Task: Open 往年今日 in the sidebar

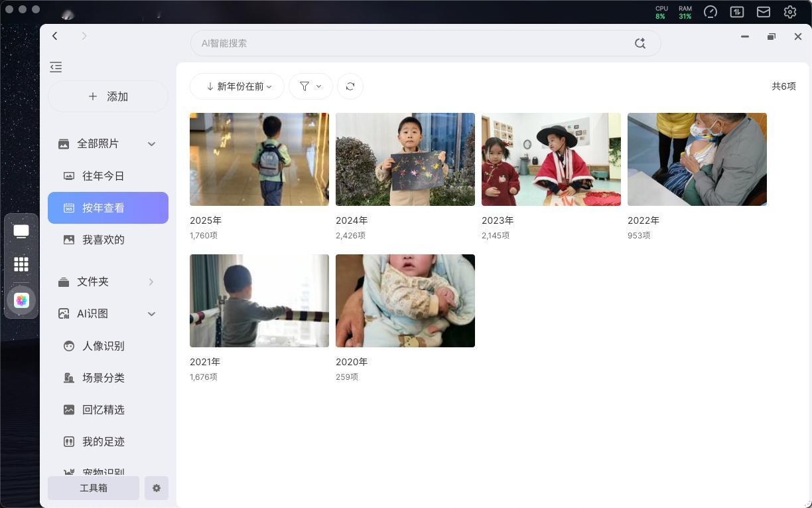Action: click(x=108, y=176)
